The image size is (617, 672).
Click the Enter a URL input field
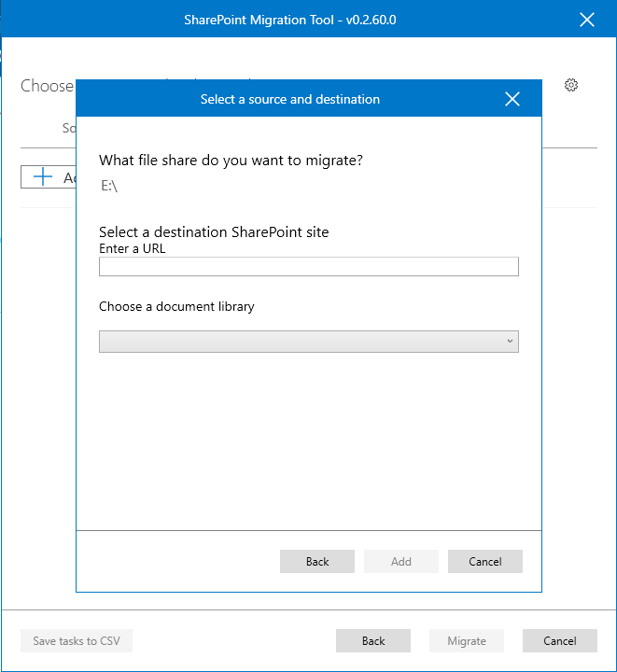click(x=308, y=267)
